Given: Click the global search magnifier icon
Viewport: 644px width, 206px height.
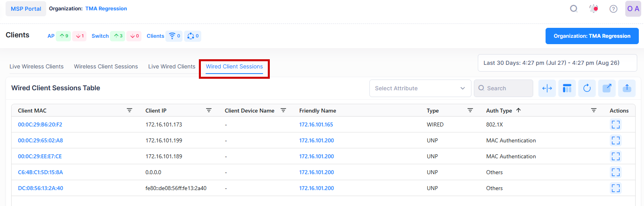Looking at the screenshot, I should (573, 9).
